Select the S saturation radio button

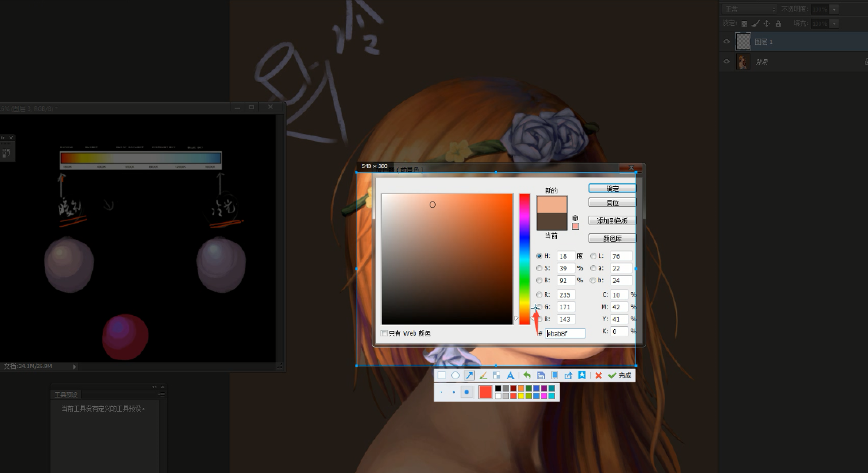(539, 268)
